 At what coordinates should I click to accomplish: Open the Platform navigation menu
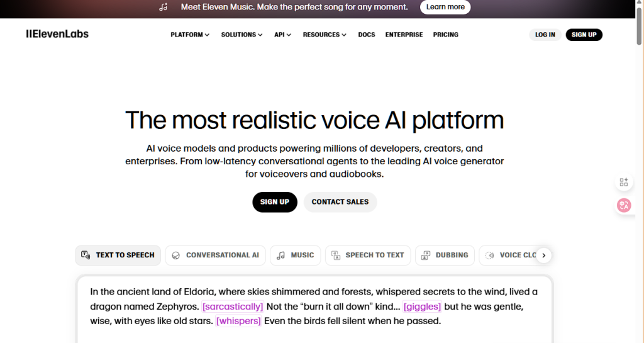(190, 35)
